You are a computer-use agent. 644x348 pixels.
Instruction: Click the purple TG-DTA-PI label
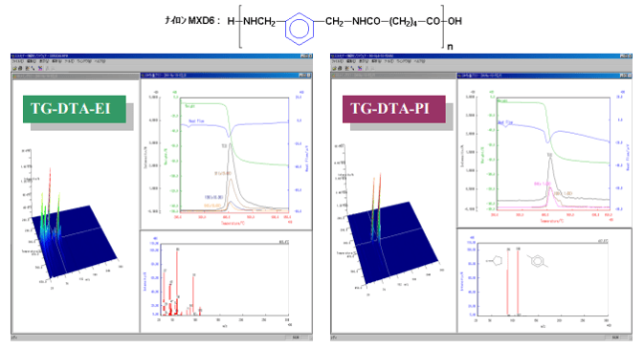click(394, 109)
